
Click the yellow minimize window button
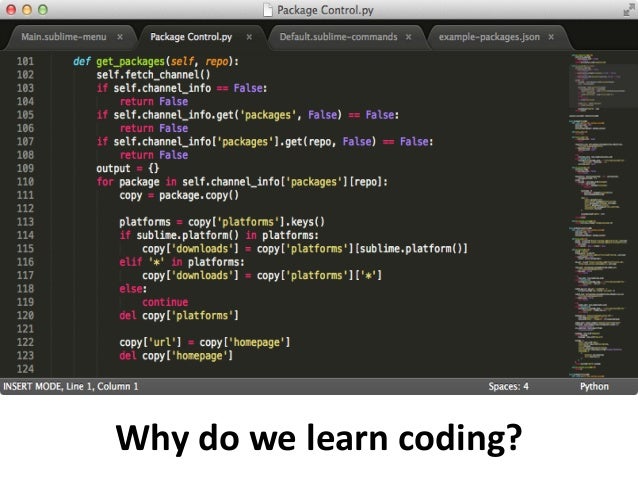tap(27, 10)
